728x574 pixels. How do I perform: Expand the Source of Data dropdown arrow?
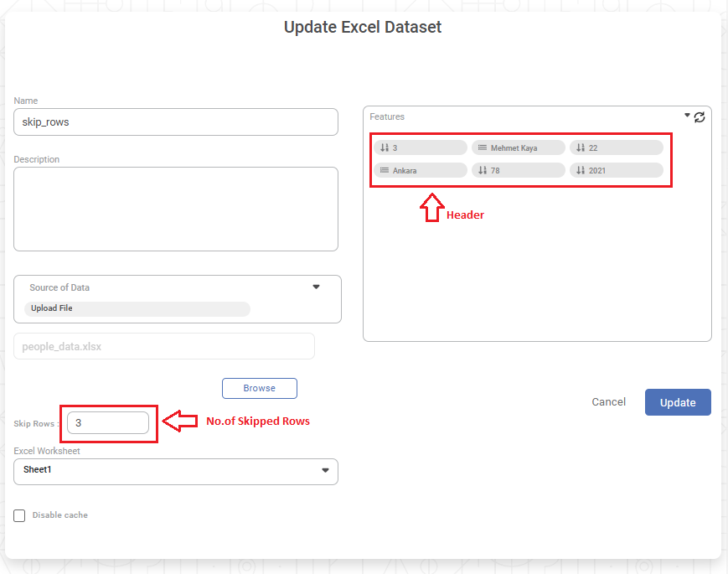[x=316, y=287]
